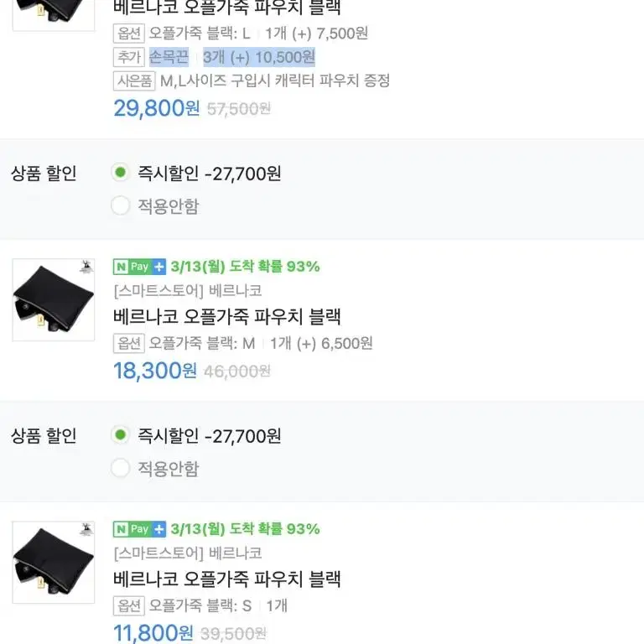Open the [스마트스토어] 베르나코 store link for M pouch
The image size is (644, 644).
[188, 291]
